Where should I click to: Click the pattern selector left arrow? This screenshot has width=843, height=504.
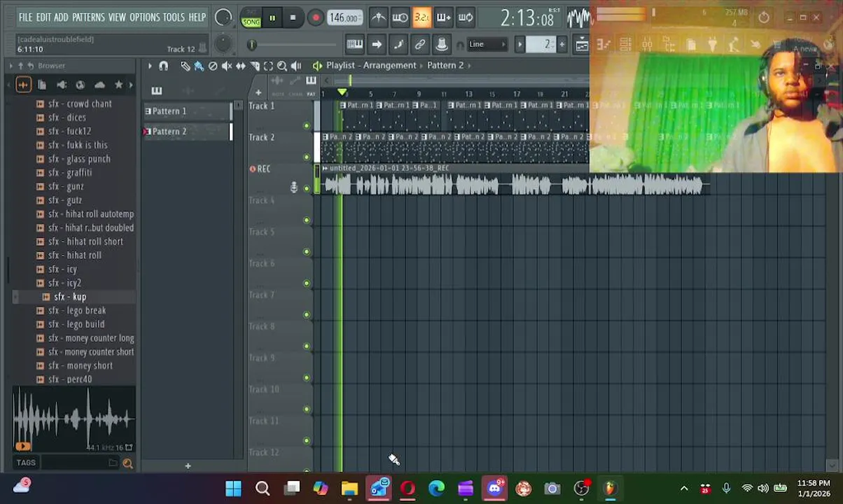pos(520,45)
